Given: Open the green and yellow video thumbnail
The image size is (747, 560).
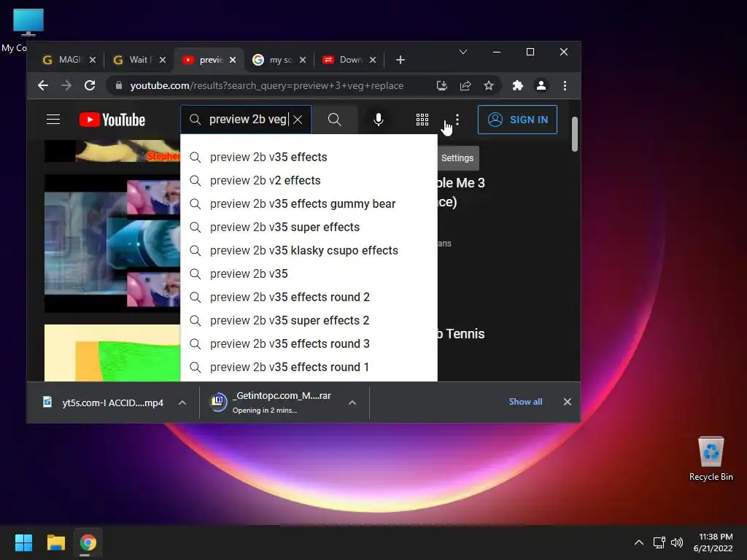Looking at the screenshot, I should pos(112,353).
